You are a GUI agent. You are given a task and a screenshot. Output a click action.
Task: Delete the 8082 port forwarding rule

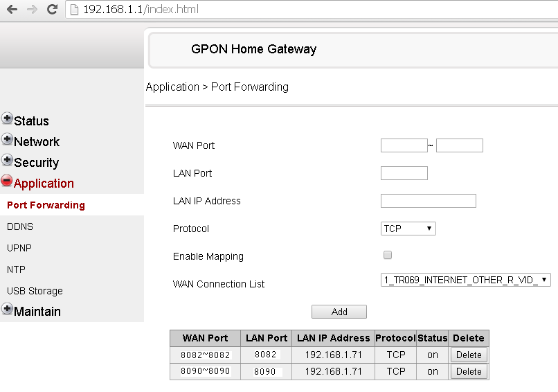pos(469,355)
